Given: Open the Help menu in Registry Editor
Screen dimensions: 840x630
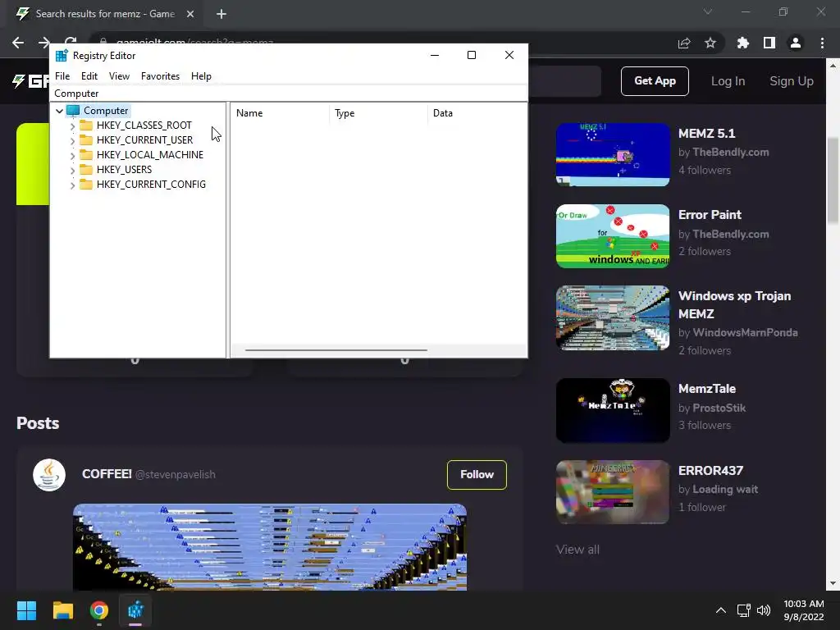Looking at the screenshot, I should [201, 76].
